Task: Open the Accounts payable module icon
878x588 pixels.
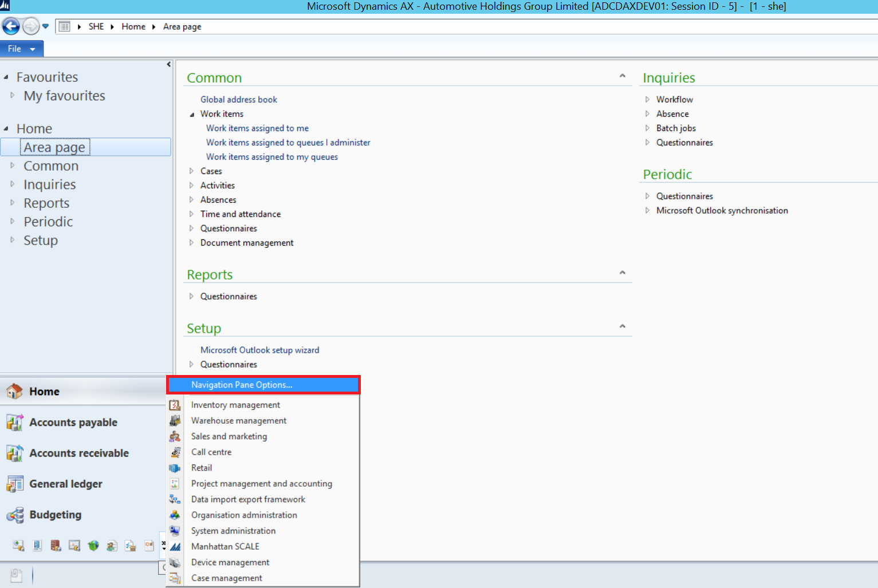Action: tap(14, 422)
